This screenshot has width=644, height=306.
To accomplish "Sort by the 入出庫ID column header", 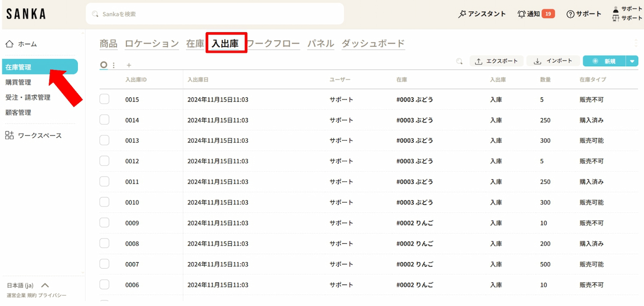I will 136,79.
